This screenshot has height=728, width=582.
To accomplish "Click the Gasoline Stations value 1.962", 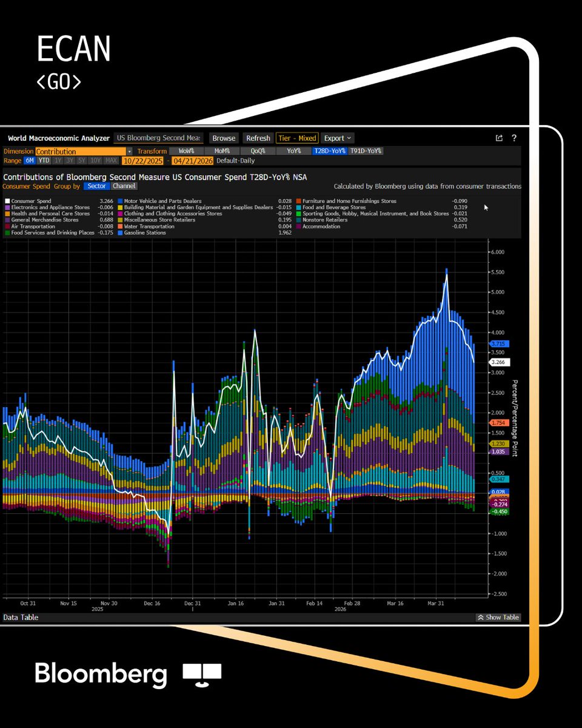I will coord(285,233).
